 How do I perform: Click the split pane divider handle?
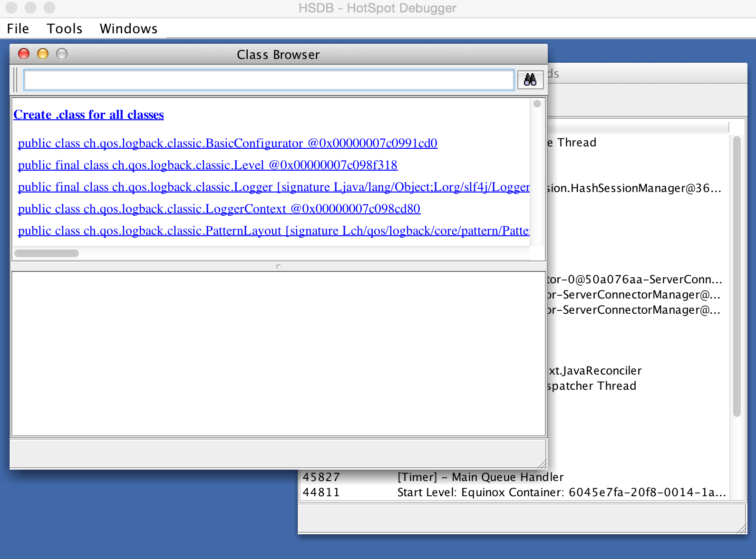pos(279,267)
